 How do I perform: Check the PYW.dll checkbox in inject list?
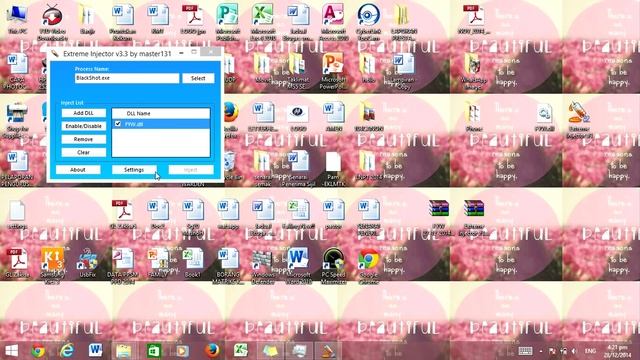(x=118, y=124)
